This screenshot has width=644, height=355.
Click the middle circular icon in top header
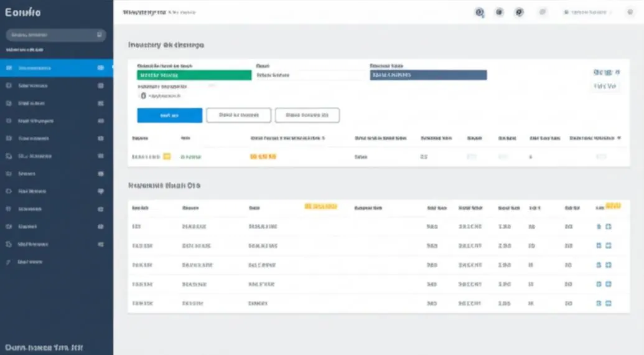[500, 12]
